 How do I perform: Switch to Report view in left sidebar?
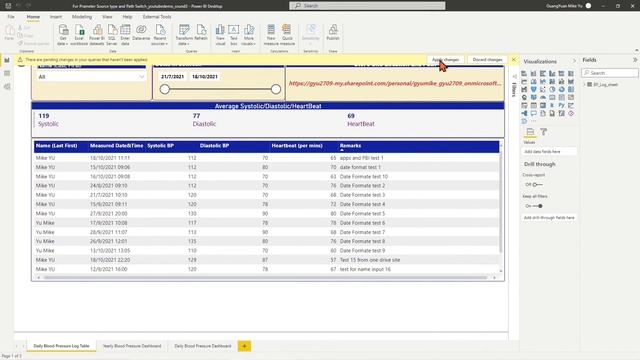7,60
